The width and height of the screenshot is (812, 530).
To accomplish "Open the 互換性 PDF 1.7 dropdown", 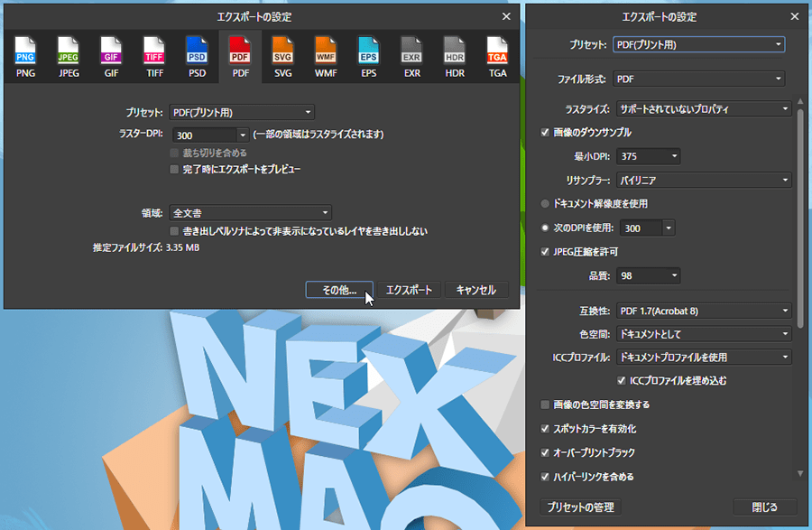I will click(x=704, y=311).
